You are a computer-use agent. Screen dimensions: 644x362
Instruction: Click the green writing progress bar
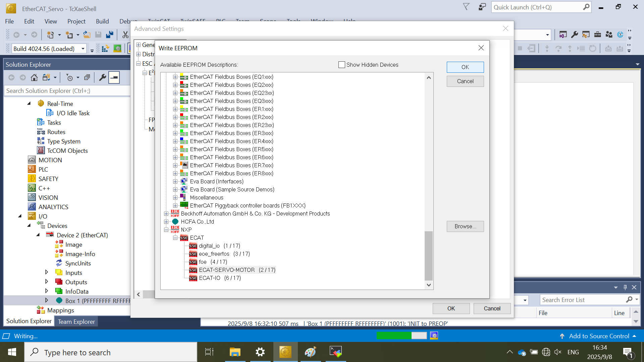click(394, 336)
